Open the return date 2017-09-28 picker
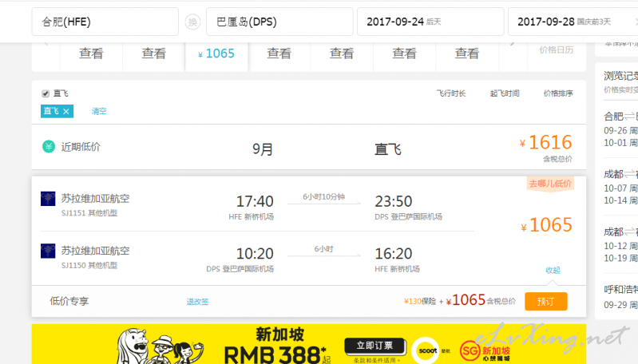 click(x=573, y=22)
